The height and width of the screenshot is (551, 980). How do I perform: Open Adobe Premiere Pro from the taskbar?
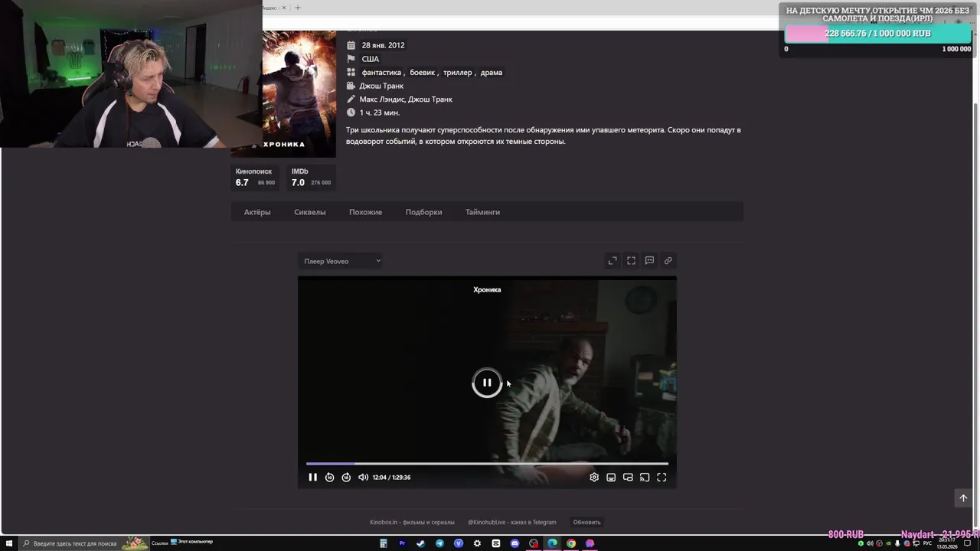pyautogui.click(x=402, y=543)
